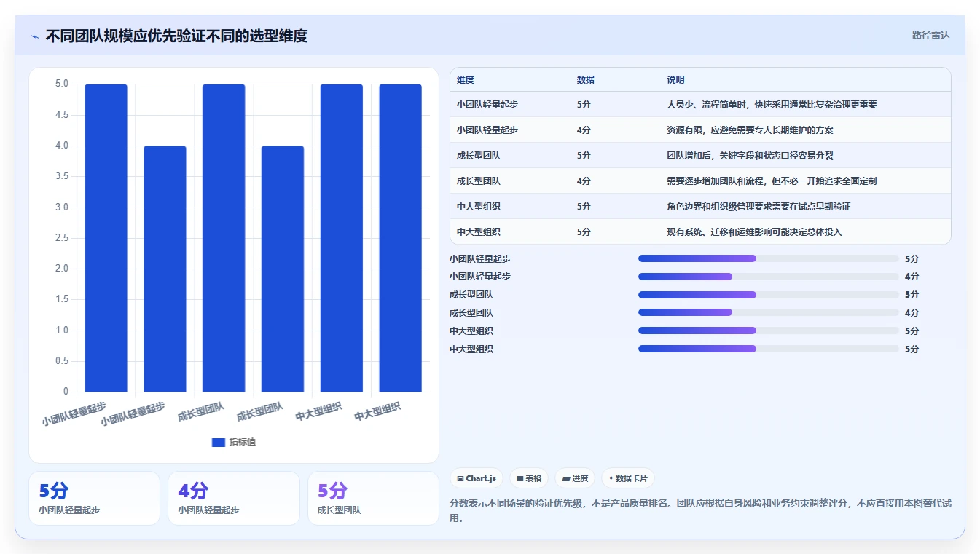Click the 2.5 y-axis label
The height and width of the screenshot is (554, 980).
click(x=62, y=238)
